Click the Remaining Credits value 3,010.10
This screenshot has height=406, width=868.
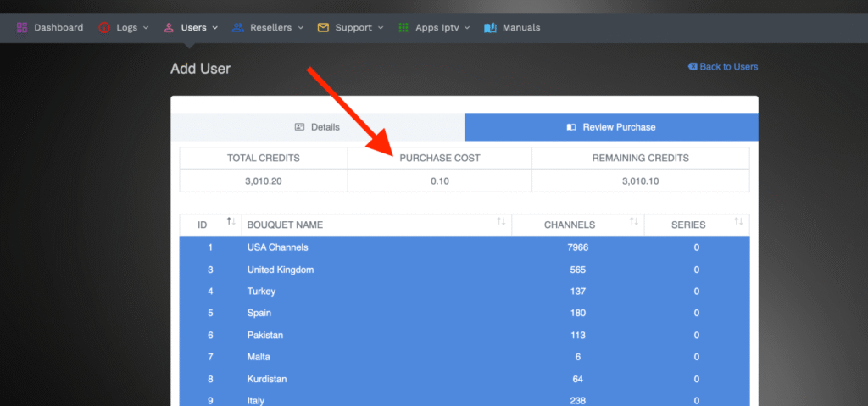(x=641, y=181)
